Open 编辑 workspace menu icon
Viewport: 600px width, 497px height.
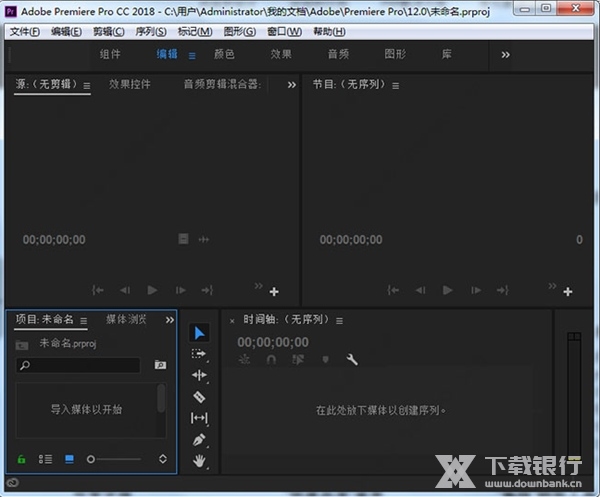click(x=192, y=56)
